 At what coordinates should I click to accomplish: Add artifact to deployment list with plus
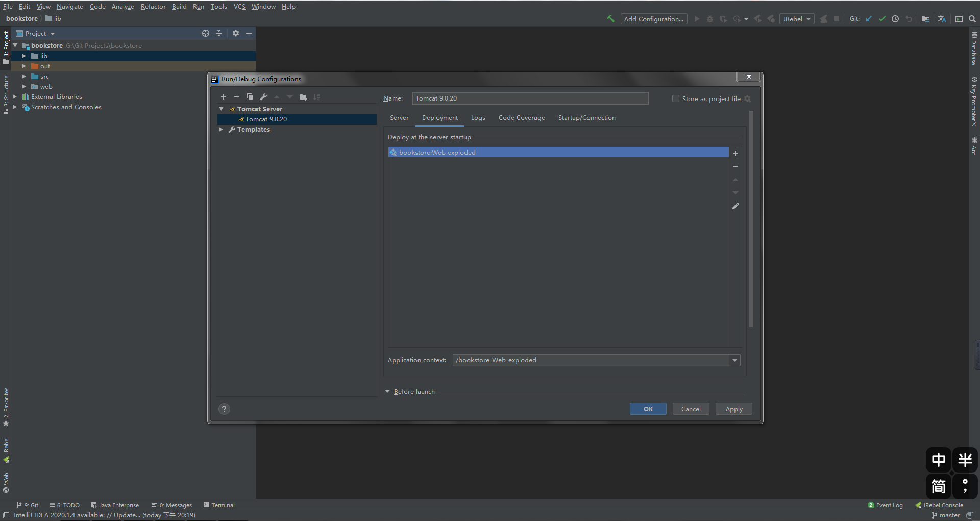point(736,153)
